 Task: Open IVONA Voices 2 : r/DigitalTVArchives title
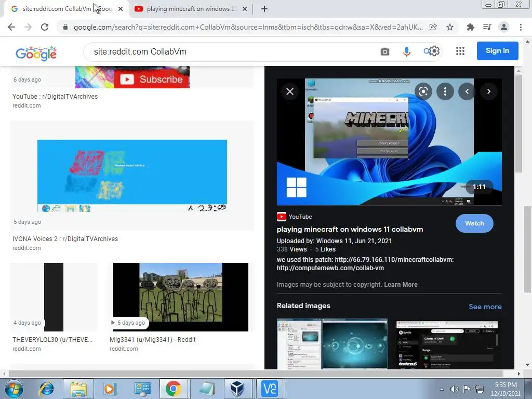click(65, 239)
